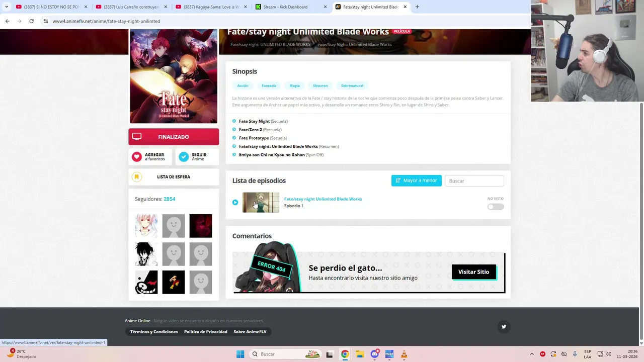Image resolution: width=644 pixels, height=362 pixels.
Task: Click the bookmark Lista de espera icon
Action: [136, 177]
